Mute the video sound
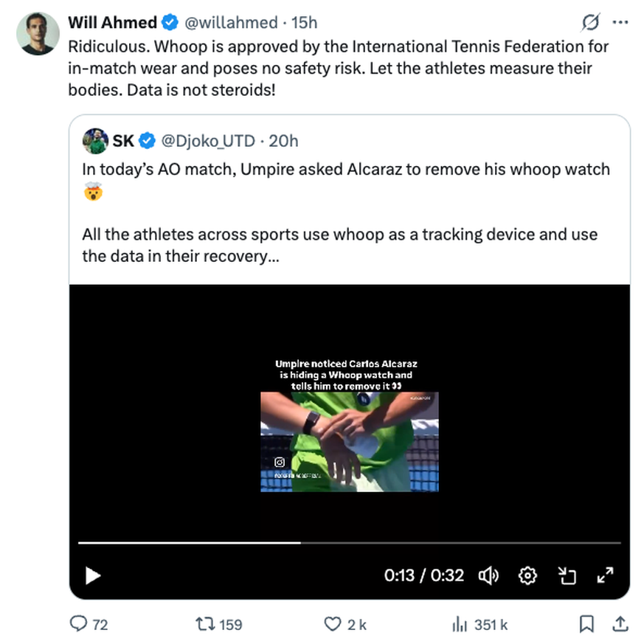 [x=488, y=575]
